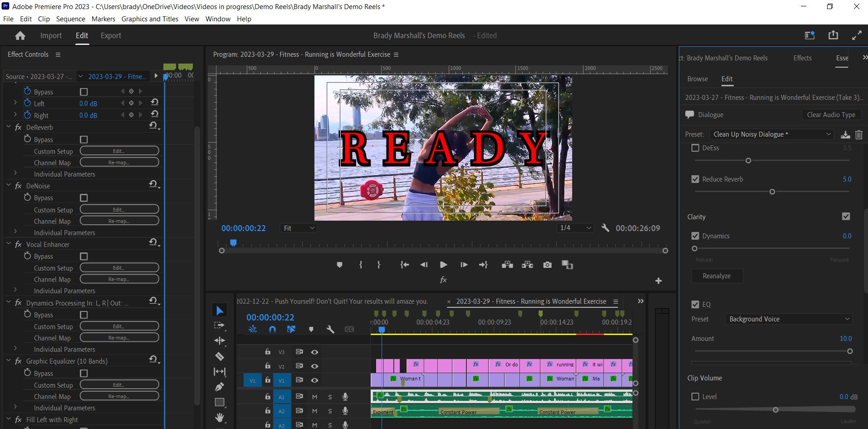Play the program sequence
The image size is (868, 429).
click(443, 265)
